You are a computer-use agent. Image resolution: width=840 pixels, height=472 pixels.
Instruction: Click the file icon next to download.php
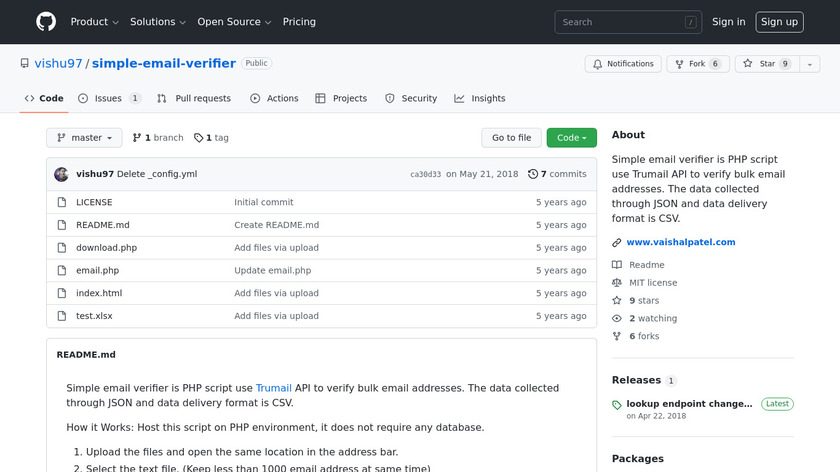point(62,248)
